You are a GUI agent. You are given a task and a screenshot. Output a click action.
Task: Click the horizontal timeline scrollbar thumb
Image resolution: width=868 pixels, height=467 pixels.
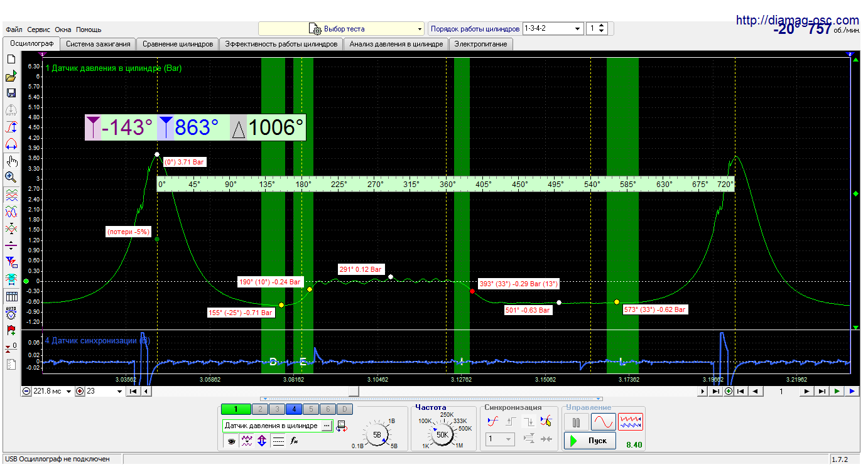pyautogui.click(x=354, y=391)
